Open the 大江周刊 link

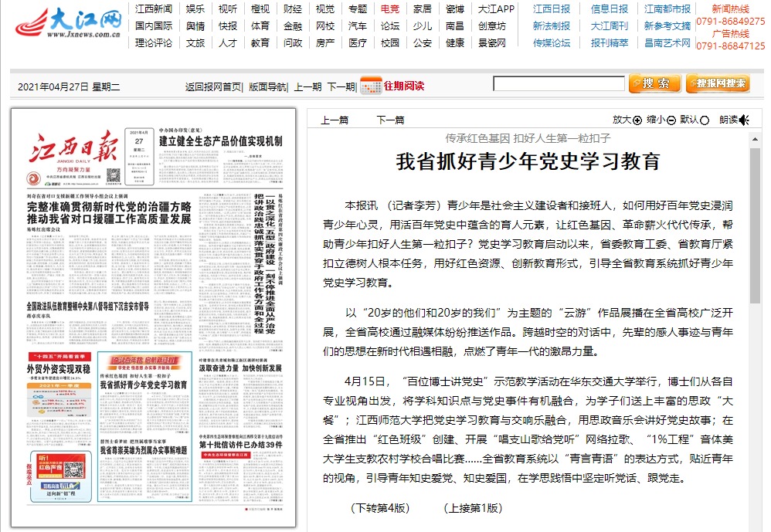(610, 26)
